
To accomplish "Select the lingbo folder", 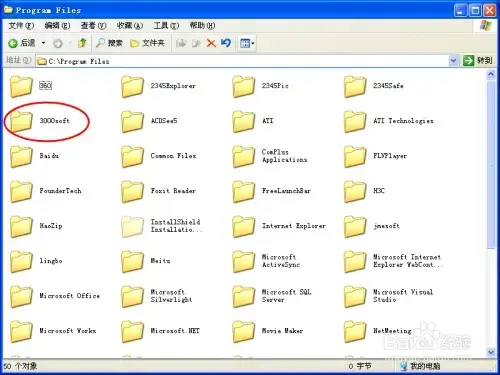I will coord(36,261).
